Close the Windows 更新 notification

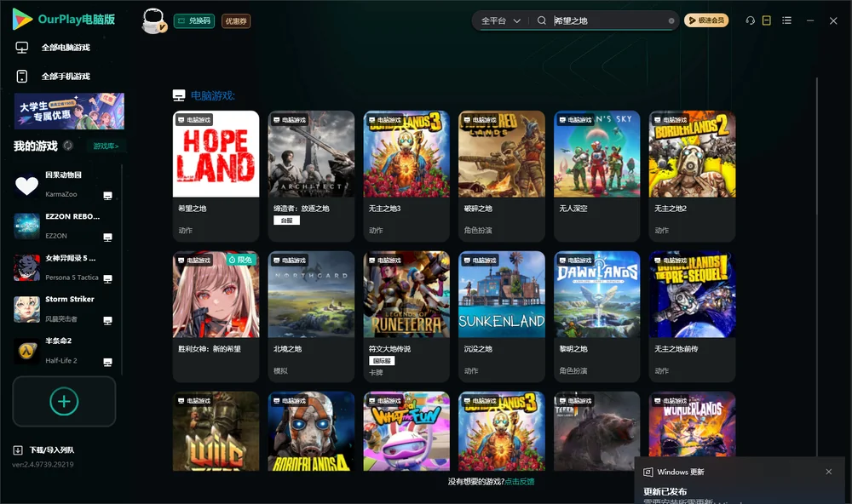pyautogui.click(x=829, y=472)
